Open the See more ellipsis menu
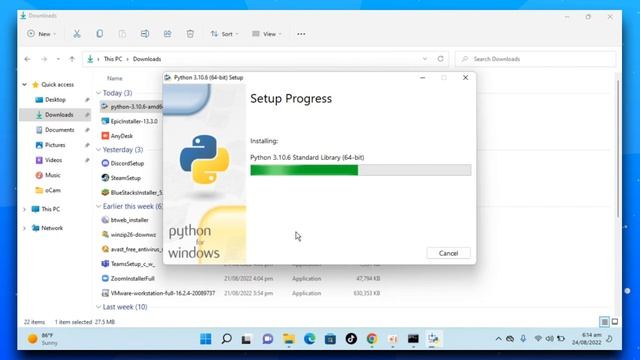640x360 pixels. pyautogui.click(x=301, y=34)
